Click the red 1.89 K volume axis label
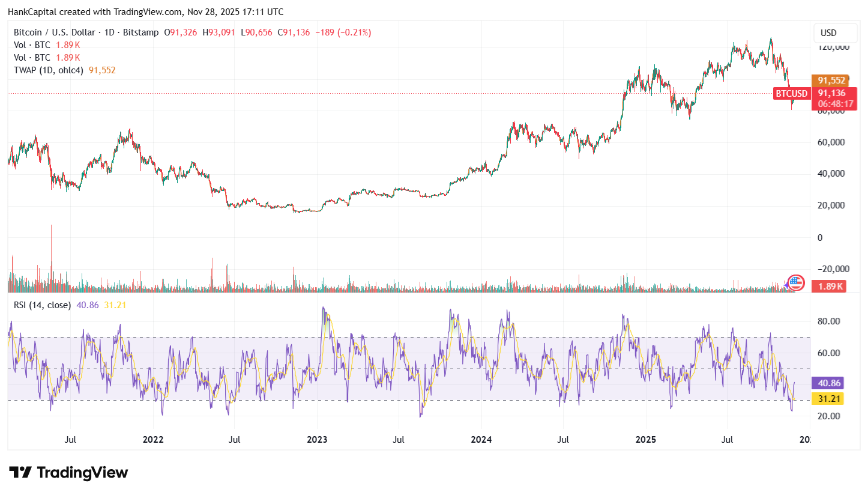The image size is (868, 495). click(828, 287)
